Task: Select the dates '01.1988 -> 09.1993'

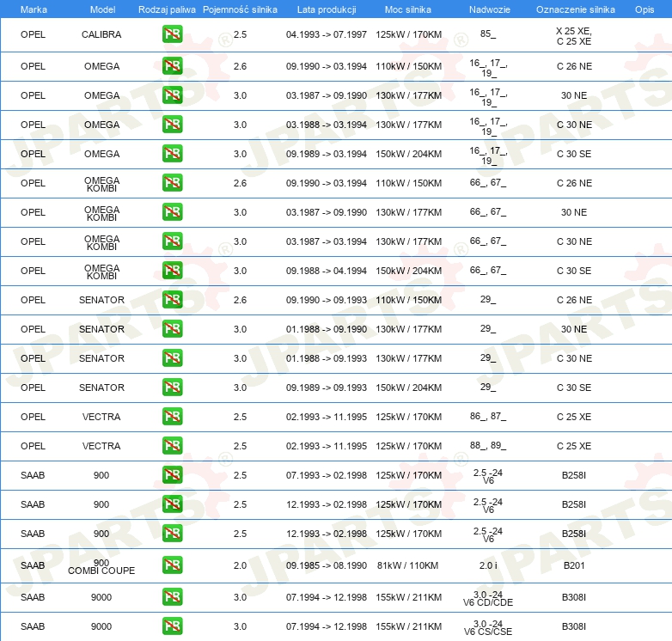Action: point(327,358)
